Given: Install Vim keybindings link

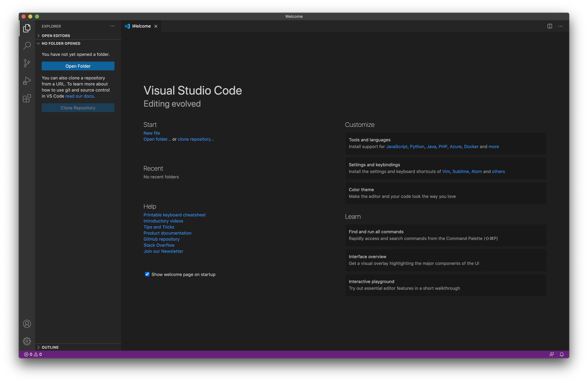Looking at the screenshot, I should click(446, 171).
